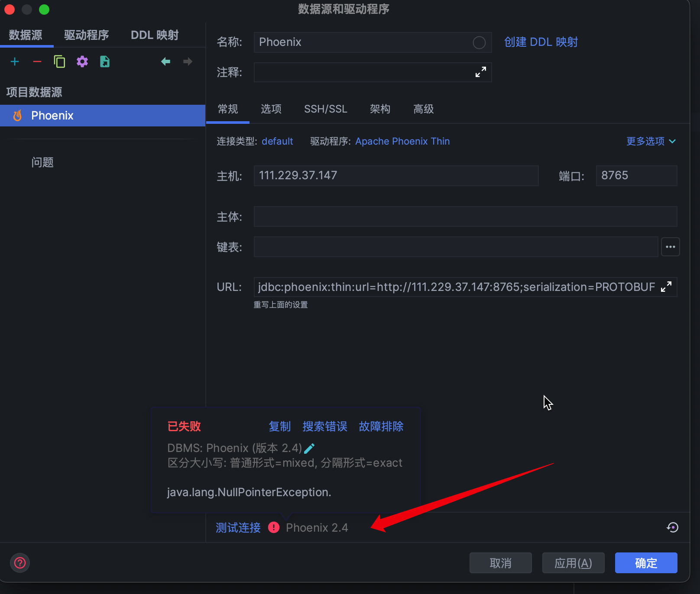The width and height of the screenshot is (700, 594).
Task: Click 搜索错误 in the error popup
Action: pos(325,426)
